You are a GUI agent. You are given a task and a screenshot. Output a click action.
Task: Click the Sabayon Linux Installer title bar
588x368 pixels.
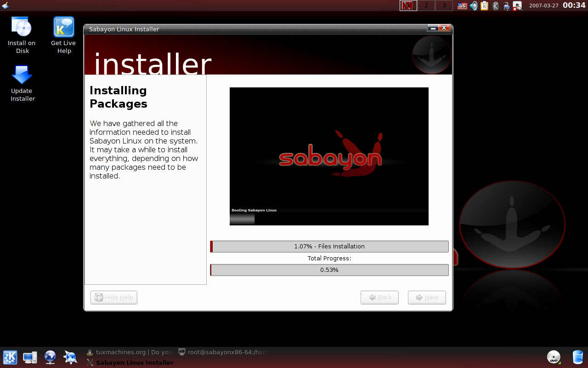pyautogui.click(x=255, y=29)
